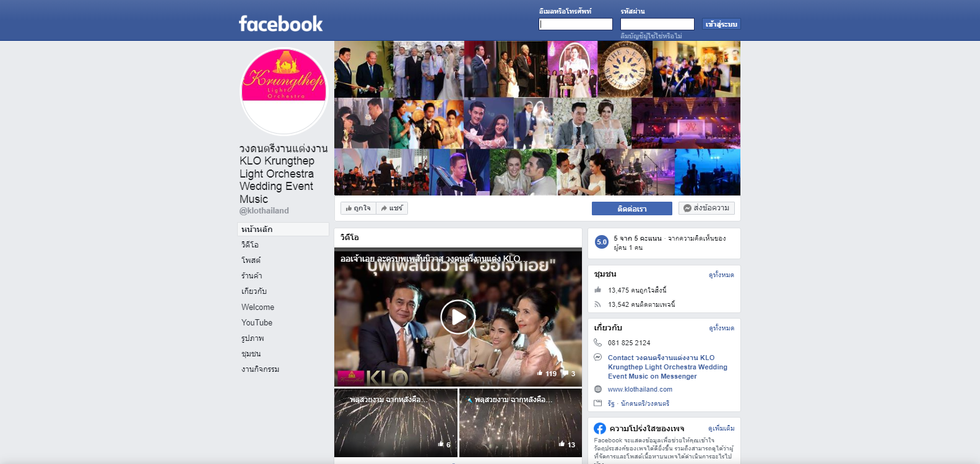The image size is (980, 464).
Task: Click the thumbs-up icon beside 13,475 likes
Action: point(597,290)
